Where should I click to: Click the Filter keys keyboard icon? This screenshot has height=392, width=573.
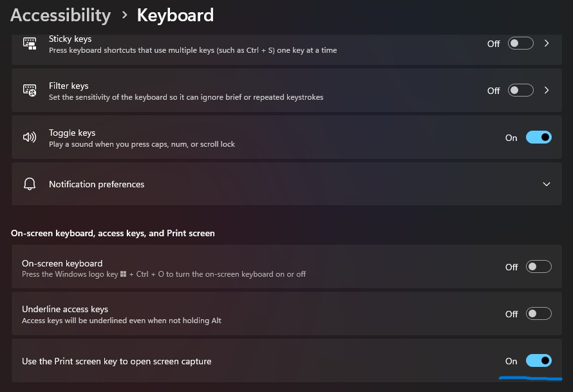tap(30, 91)
